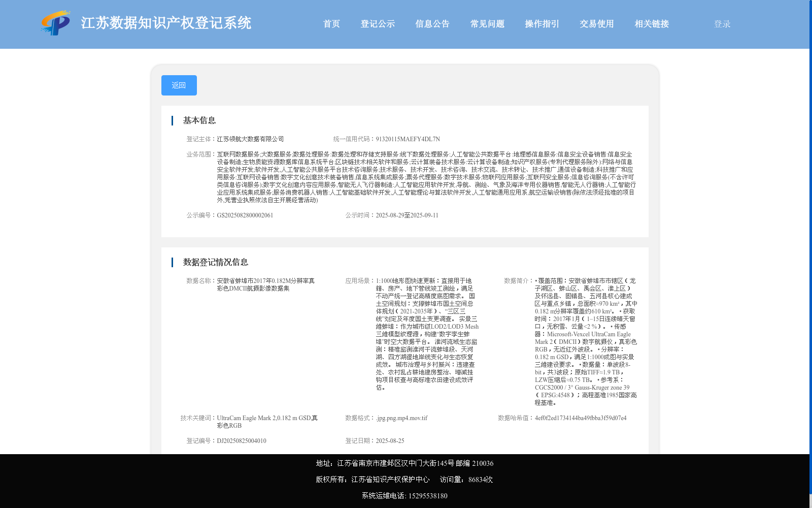Select footer phone number 15295538180
Screen dimensions: 812x508
pos(428,496)
